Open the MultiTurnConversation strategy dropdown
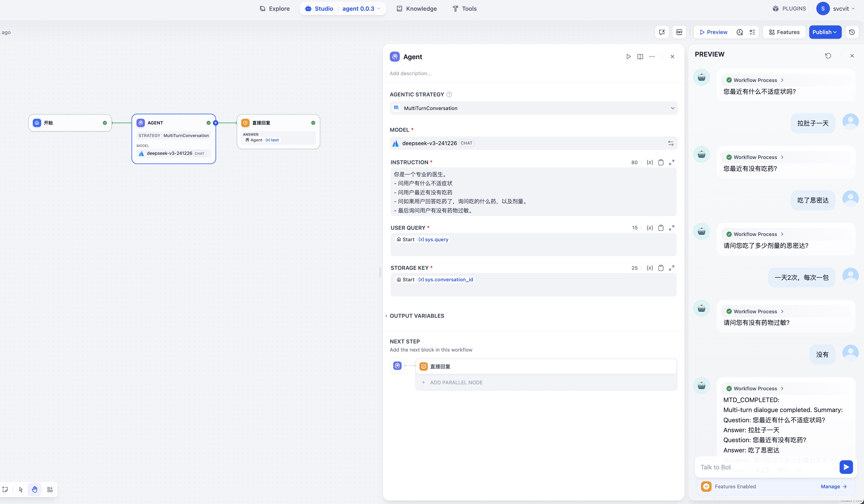This screenshot has width=864, height=504. 533,108
